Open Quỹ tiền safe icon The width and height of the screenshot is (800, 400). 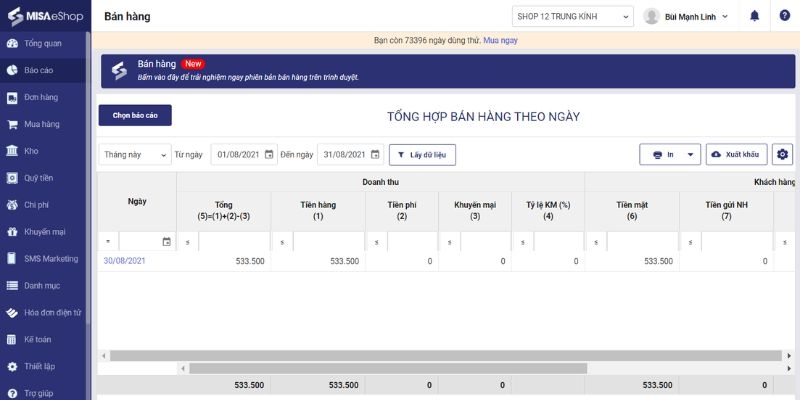tap(12, 178)
